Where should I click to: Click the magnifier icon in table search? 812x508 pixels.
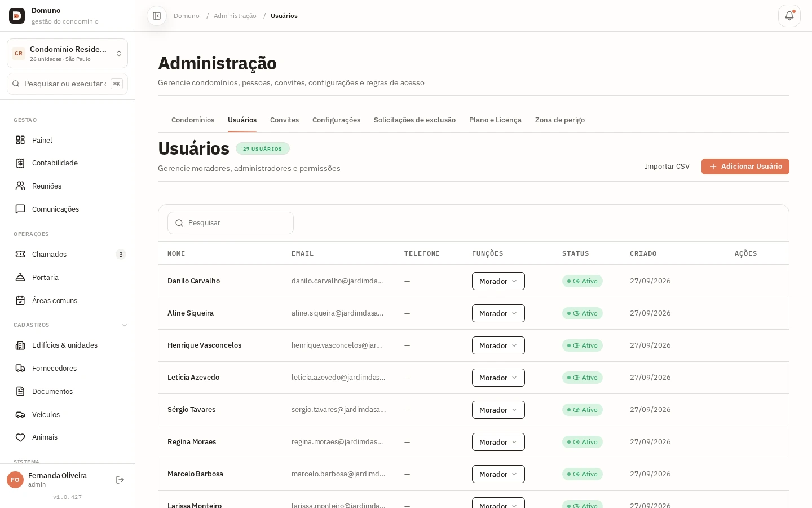179,223
